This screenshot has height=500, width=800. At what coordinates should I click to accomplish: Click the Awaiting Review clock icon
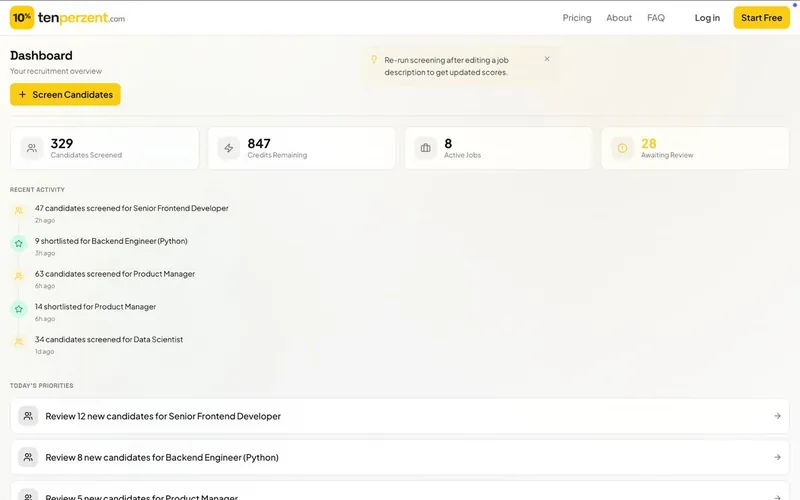[x=622, y=148]
